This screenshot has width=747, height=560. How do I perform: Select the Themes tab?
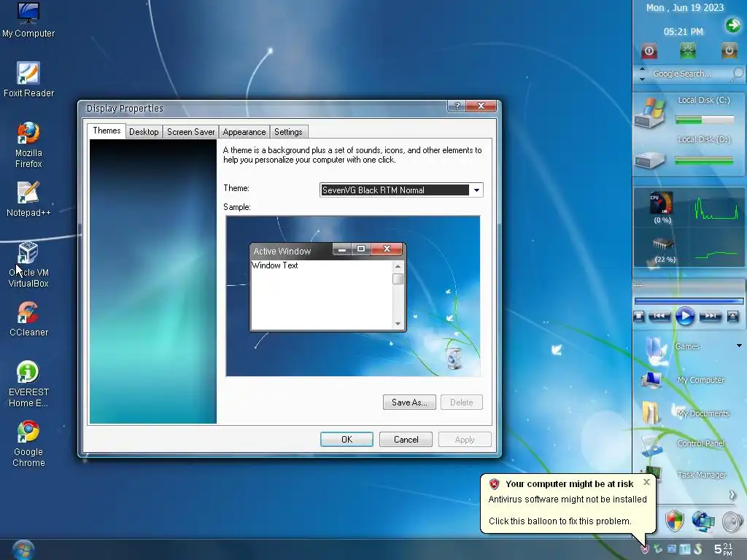107,131
